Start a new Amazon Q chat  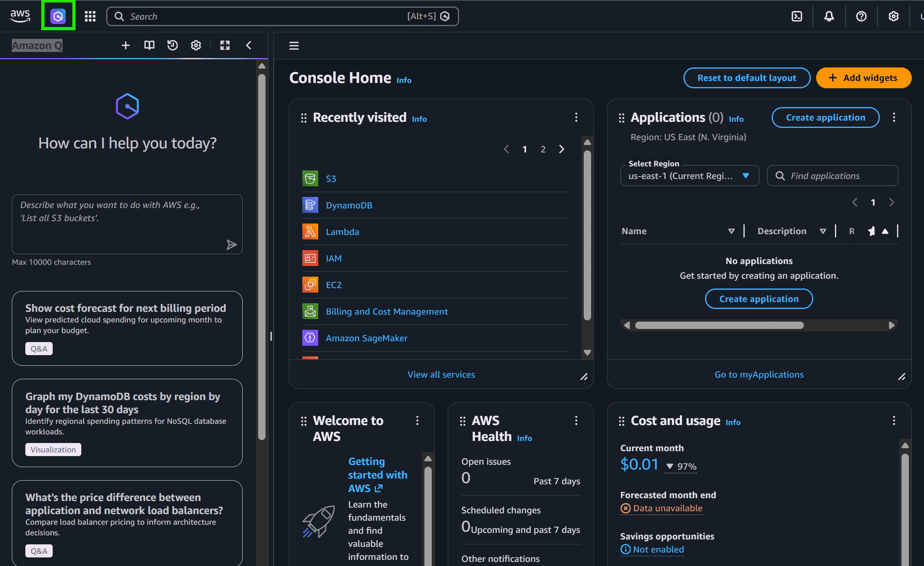(x=125, y=45)
